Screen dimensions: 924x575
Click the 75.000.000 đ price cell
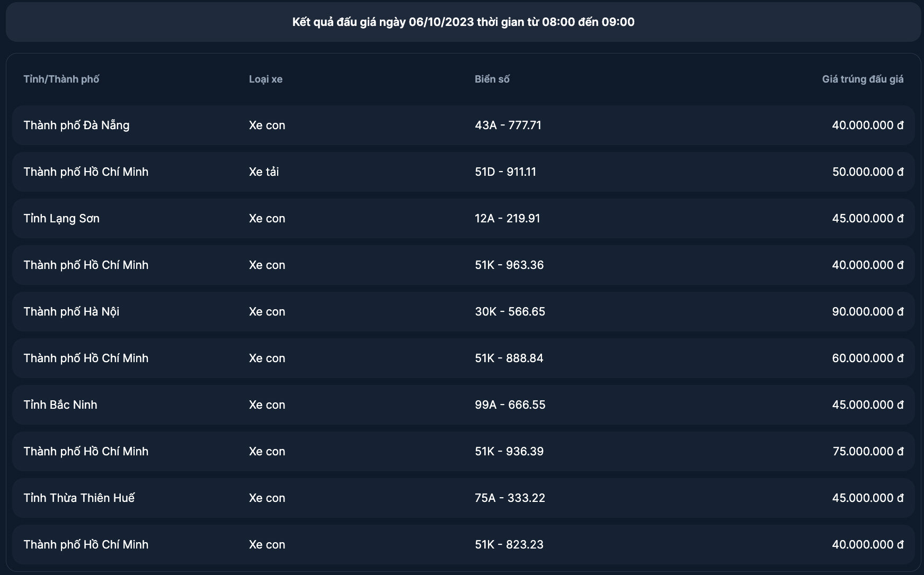(868, 452)
